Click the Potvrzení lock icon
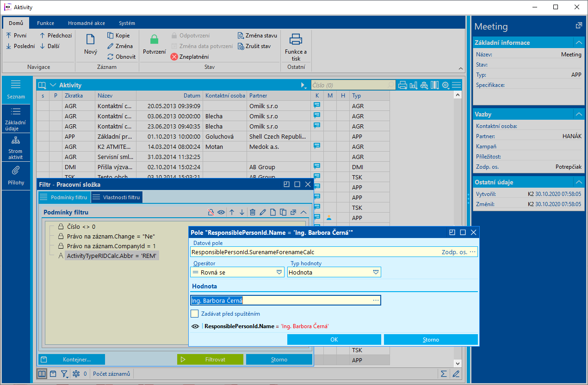 click(154, 40)
